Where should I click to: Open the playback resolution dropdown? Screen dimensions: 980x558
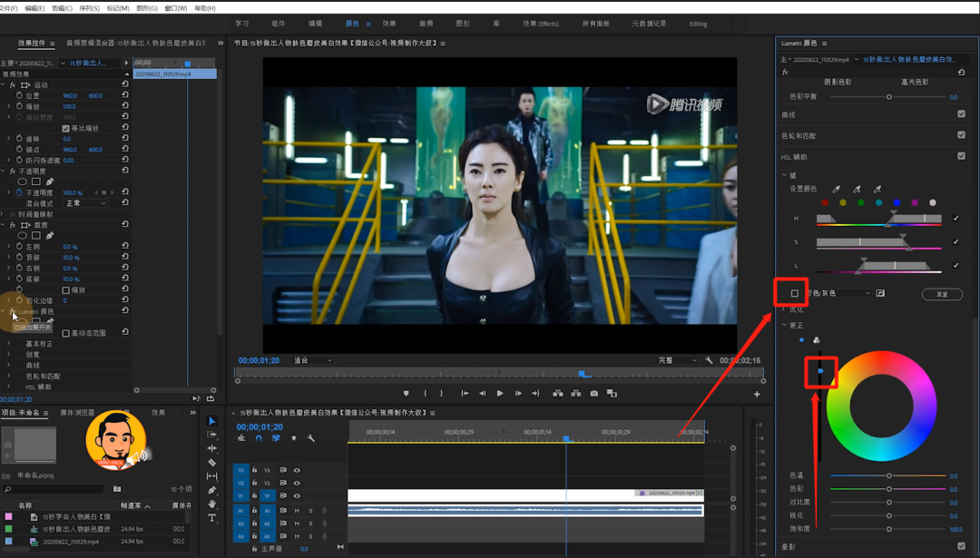677,360
